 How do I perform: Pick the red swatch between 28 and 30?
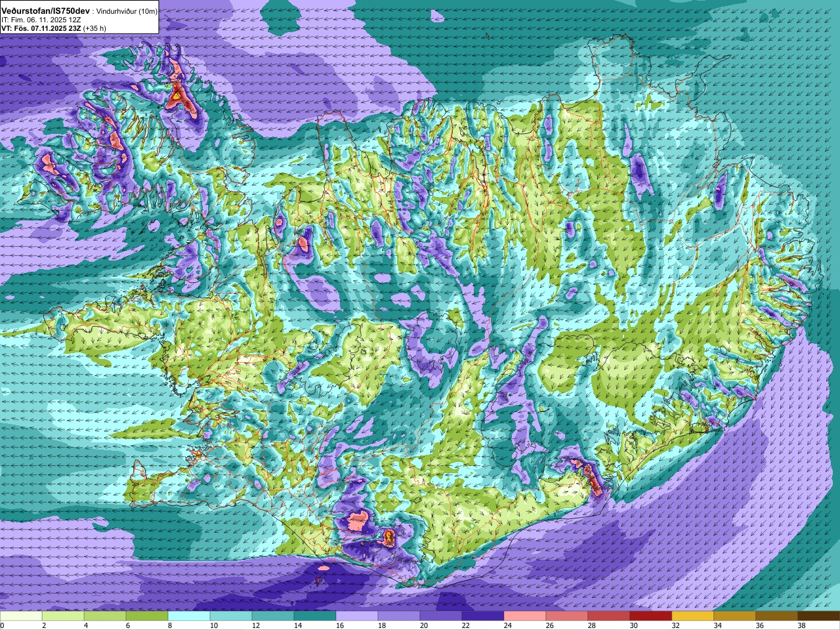click(609, 616)
